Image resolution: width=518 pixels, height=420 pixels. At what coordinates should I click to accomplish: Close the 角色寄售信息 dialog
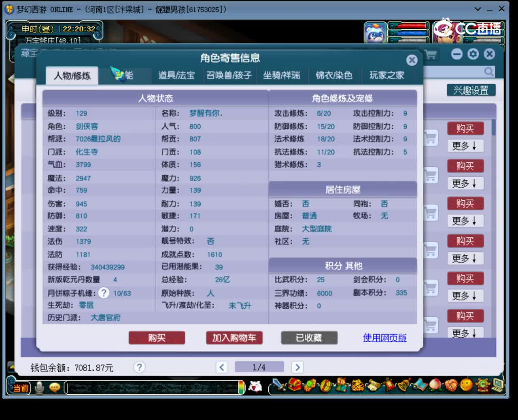click(412, 60)
